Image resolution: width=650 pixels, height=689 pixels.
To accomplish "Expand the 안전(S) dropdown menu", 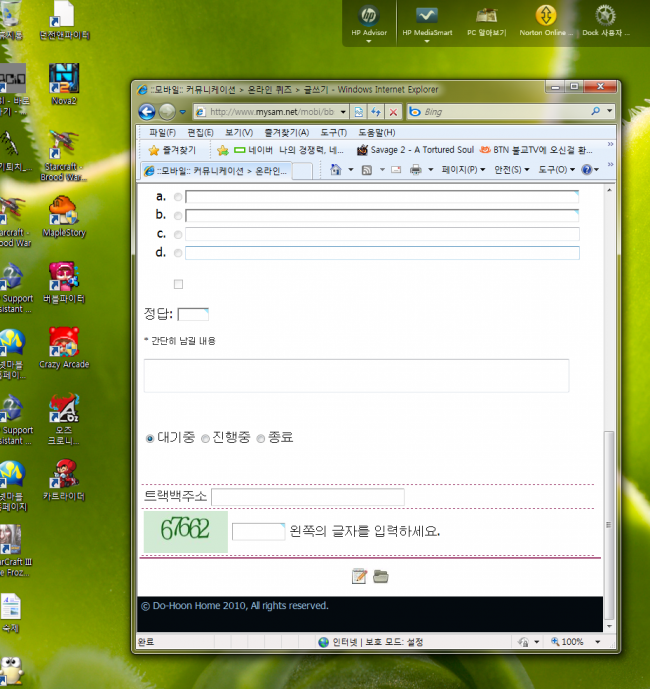I will [513, 170].
